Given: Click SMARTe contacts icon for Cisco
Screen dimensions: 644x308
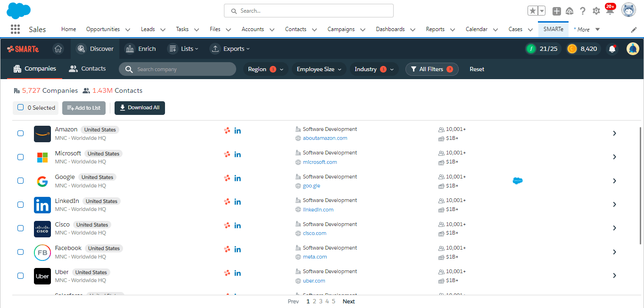Looking at the screenshot, I should click(x=227, y=226).
